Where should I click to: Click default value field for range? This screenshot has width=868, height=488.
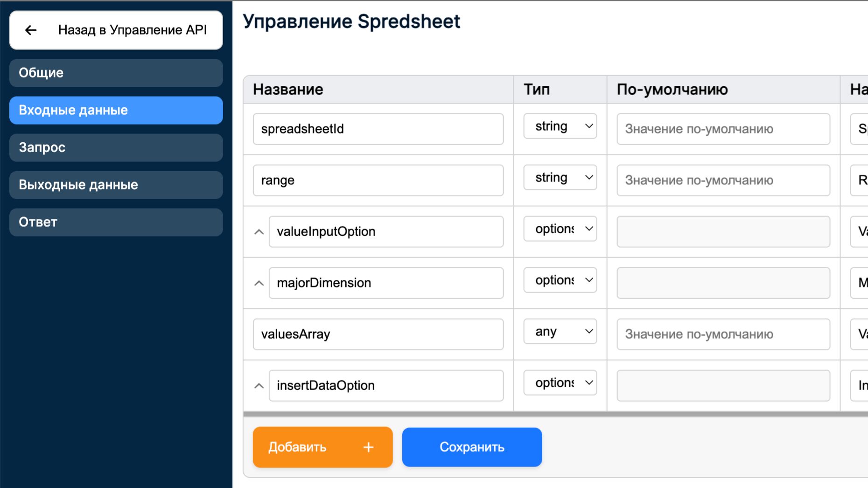pos(723,180)
